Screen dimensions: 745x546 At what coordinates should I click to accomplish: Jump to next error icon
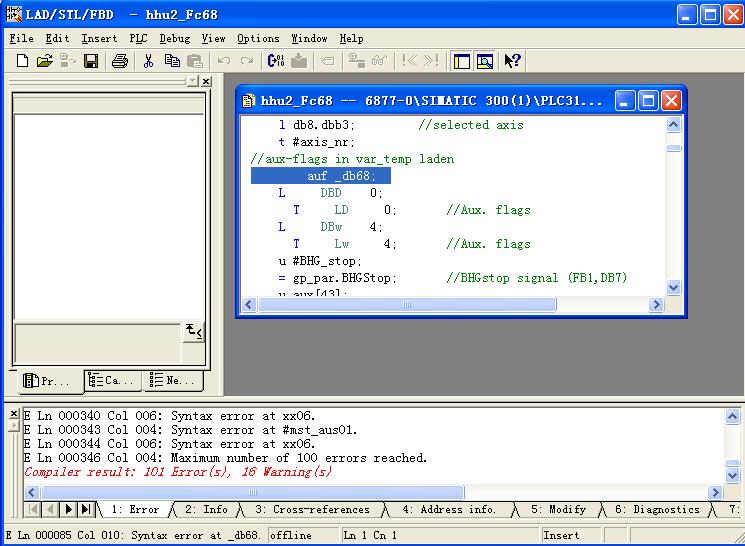431,61
